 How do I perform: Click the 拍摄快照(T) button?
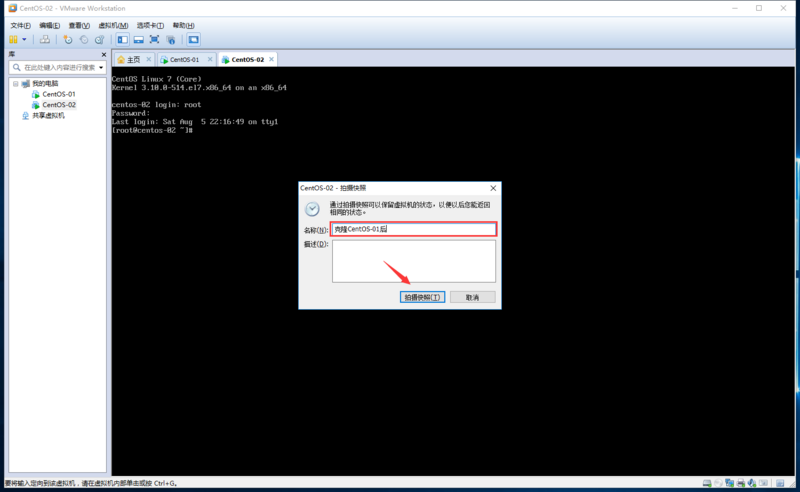click(422, 297)
